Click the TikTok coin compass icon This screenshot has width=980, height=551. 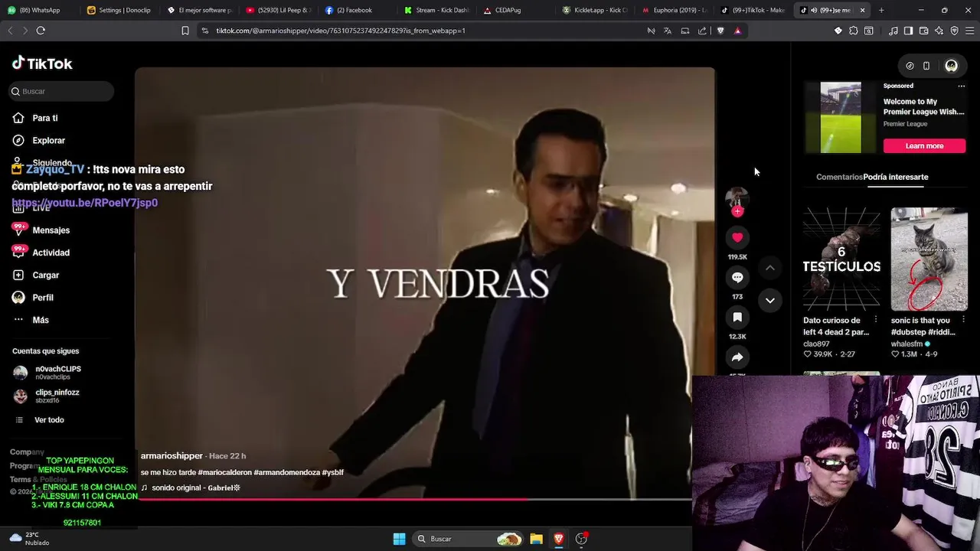(x=910, y=66)
